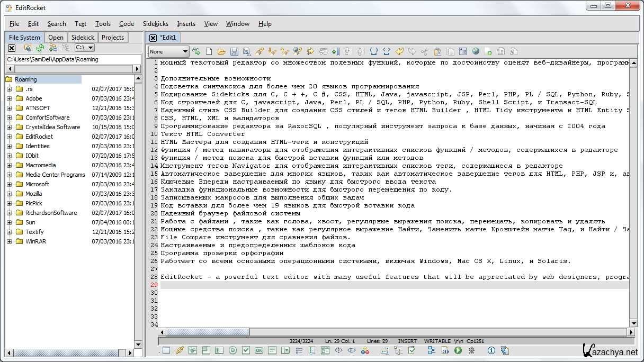Image resolution: width=644 pixels, height=362 pixels.
Task: Open the C:\ drive selector dropdown
Action: point(85,48)
